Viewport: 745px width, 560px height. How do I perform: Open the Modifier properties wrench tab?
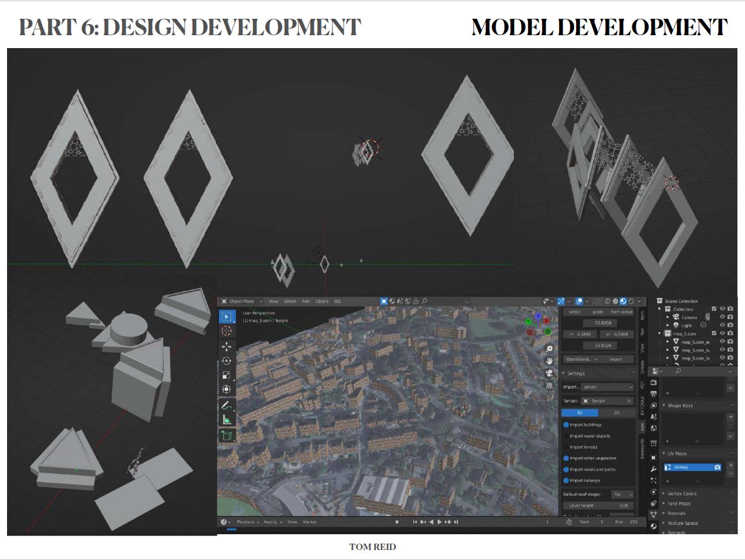click(x=653, y=469)
